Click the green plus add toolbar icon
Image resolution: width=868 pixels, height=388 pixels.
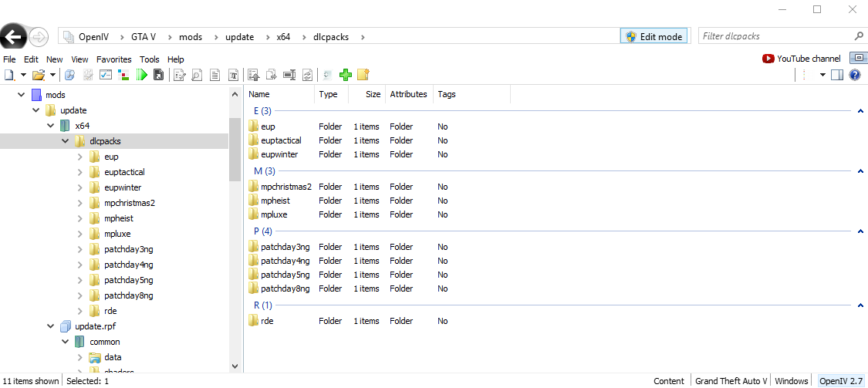(x=346, y=75)
